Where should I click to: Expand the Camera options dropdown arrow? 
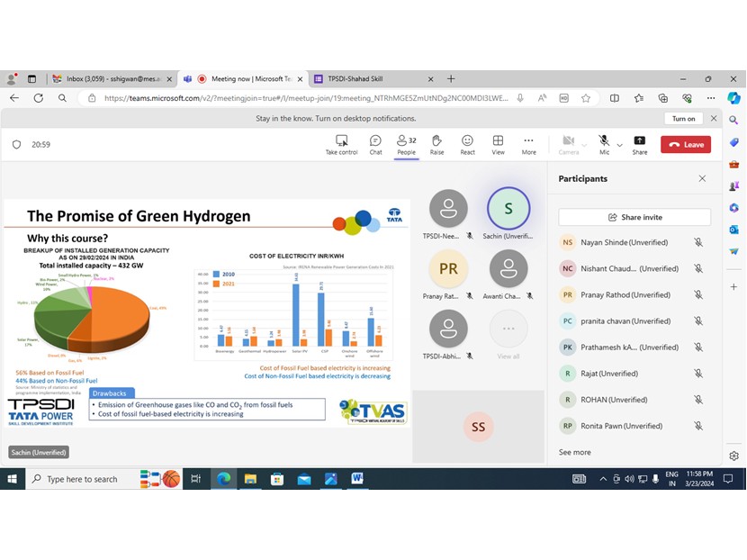coord(583,145)
